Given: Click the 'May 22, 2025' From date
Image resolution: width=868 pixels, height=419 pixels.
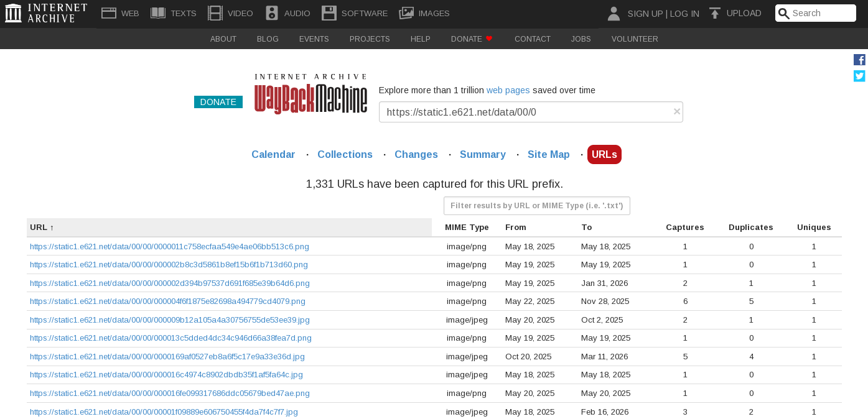Looking at the screenshot, I should pyautogui.click(x=530, y=302).
